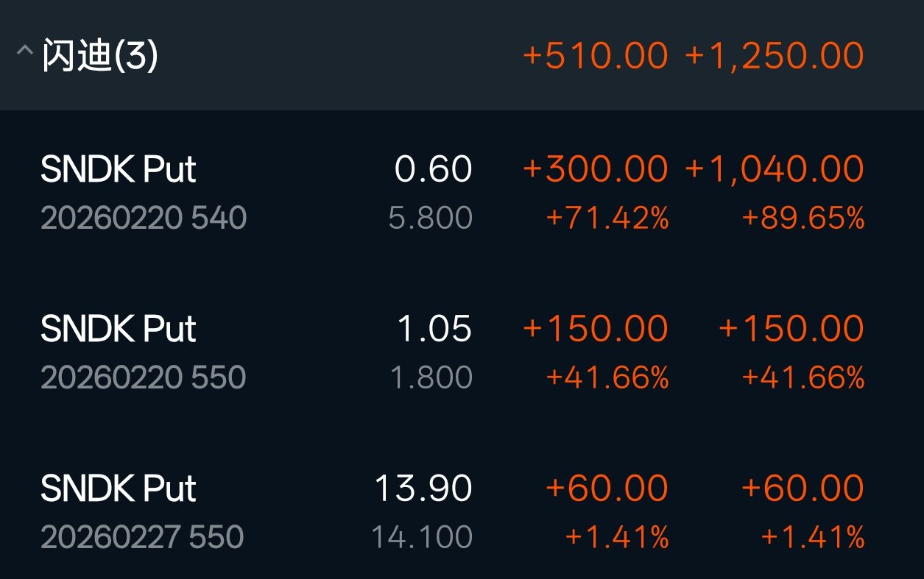Image resolution: width=924 pixels, height=579 pixels.
Task: Click the +89.65% total return
Action: click(x=803, y=219)
